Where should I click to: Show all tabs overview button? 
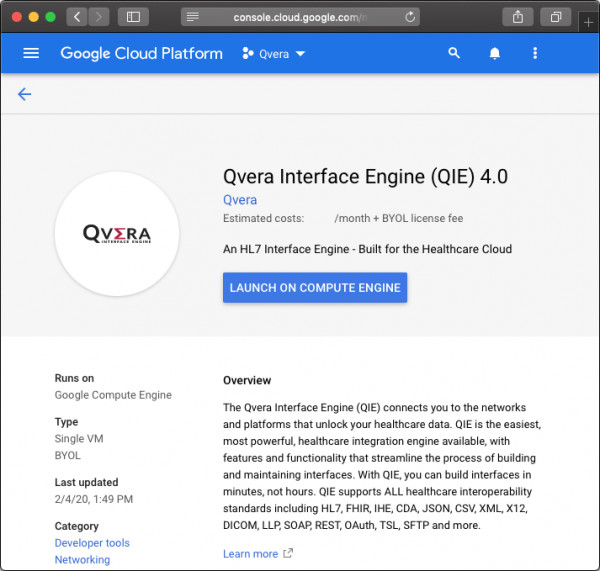point(556,17)
